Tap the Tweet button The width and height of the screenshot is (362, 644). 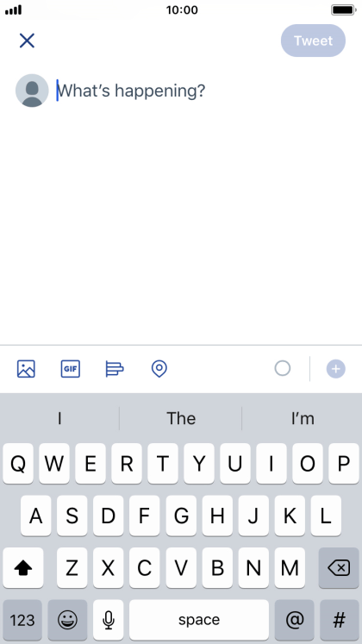tap(313, 41)
